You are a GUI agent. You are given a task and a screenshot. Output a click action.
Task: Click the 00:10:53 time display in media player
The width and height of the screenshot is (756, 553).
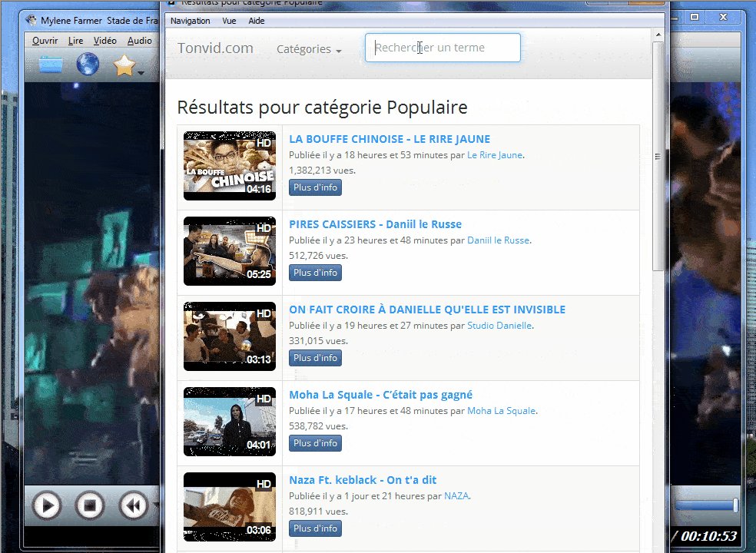pos(708,536)
